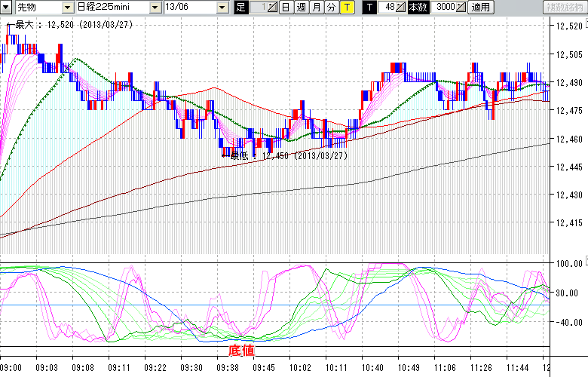This screenshot has height=377, width=588.
Task: Toggle the yellow T tick chart button
Action: 346,8
